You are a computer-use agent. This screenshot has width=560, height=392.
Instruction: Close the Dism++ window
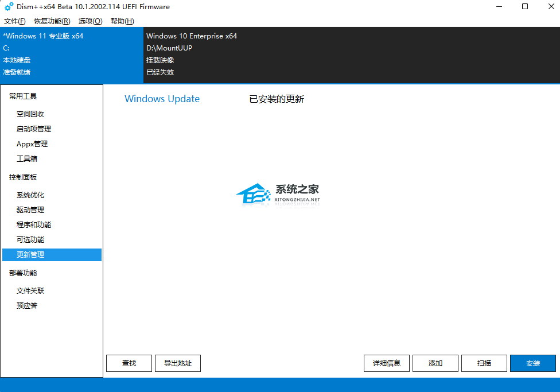551,6
